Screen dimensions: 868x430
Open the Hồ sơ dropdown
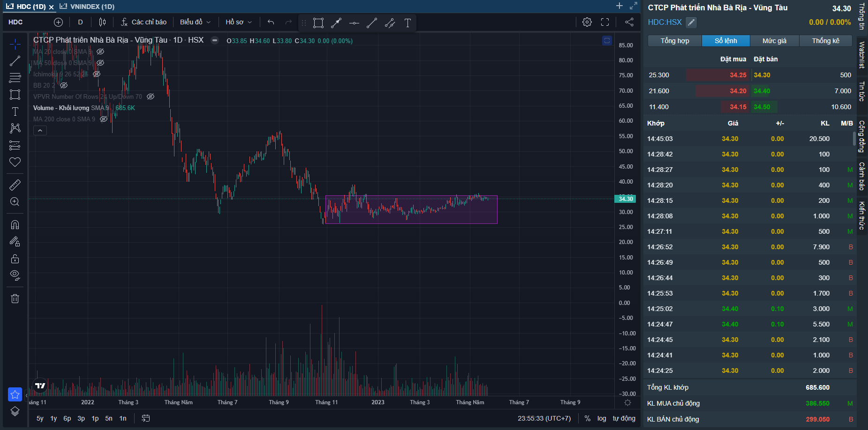pos(239,22)
